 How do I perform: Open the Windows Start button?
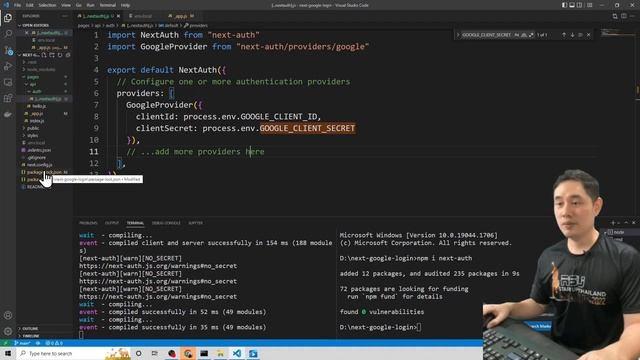tap(8, 353)
